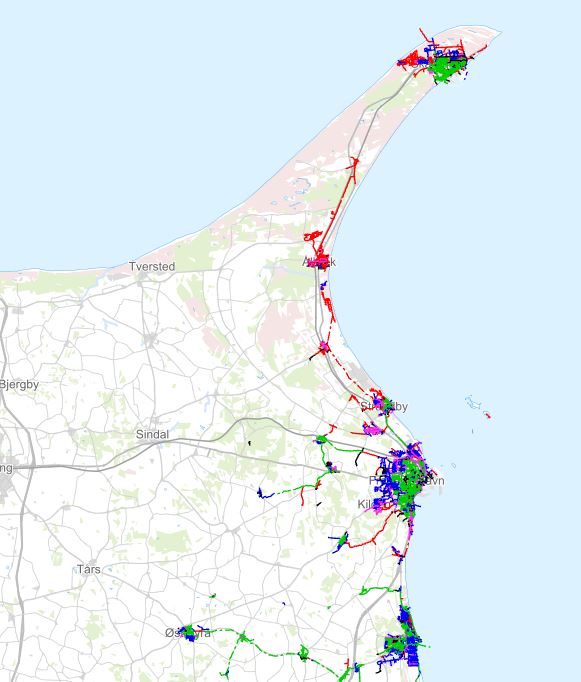Click the Strandby town label
This screenshot has width=581, height=682.
tap(384, 407)
